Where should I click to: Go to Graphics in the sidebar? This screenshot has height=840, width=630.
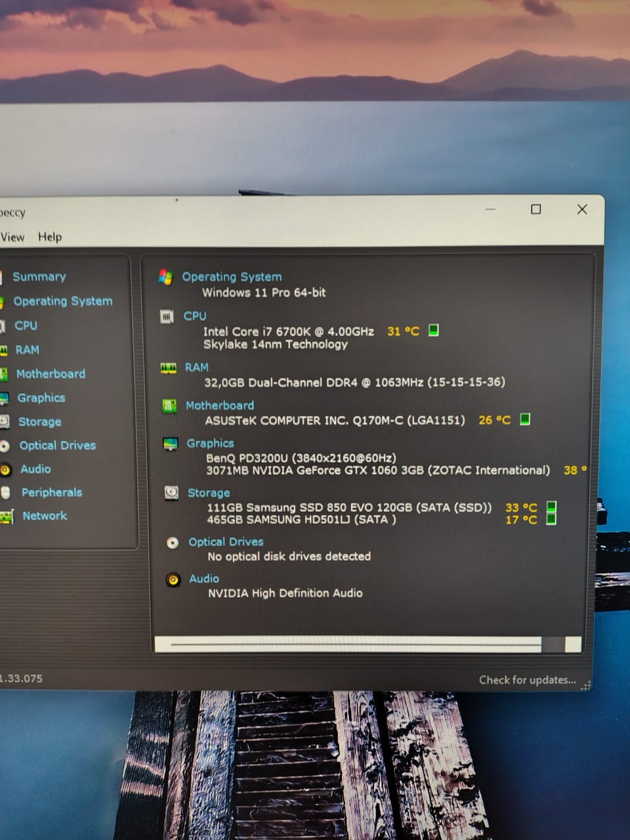coord(41,398)
